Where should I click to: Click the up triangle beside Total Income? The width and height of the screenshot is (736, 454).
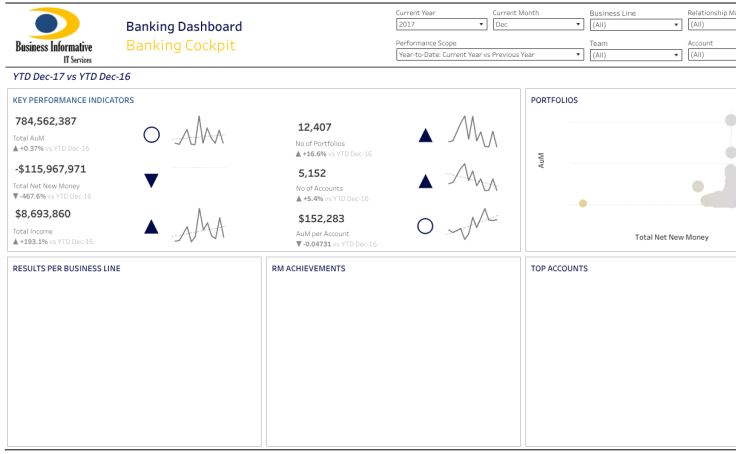coord(152,226)
